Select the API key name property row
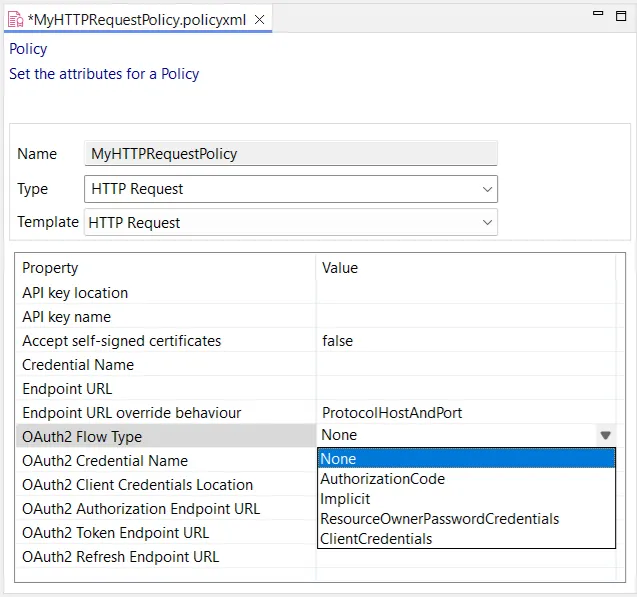 coord(166,316)
